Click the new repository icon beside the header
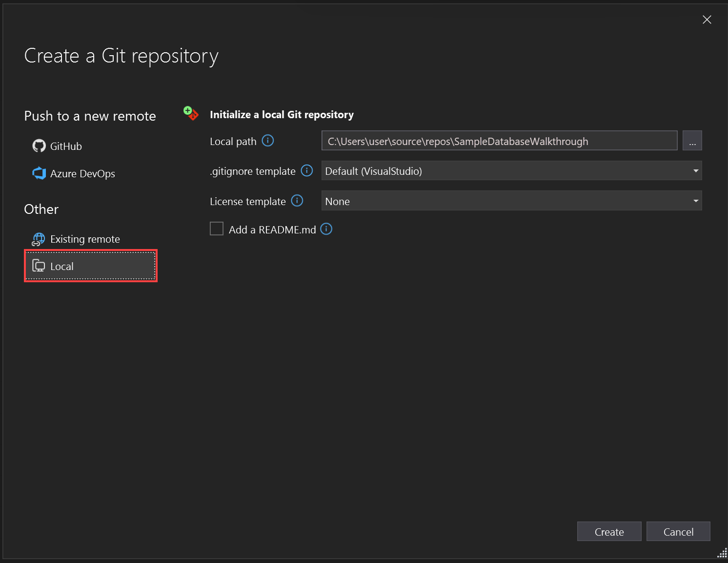728x563 pixels. click(x=191, y=113)
